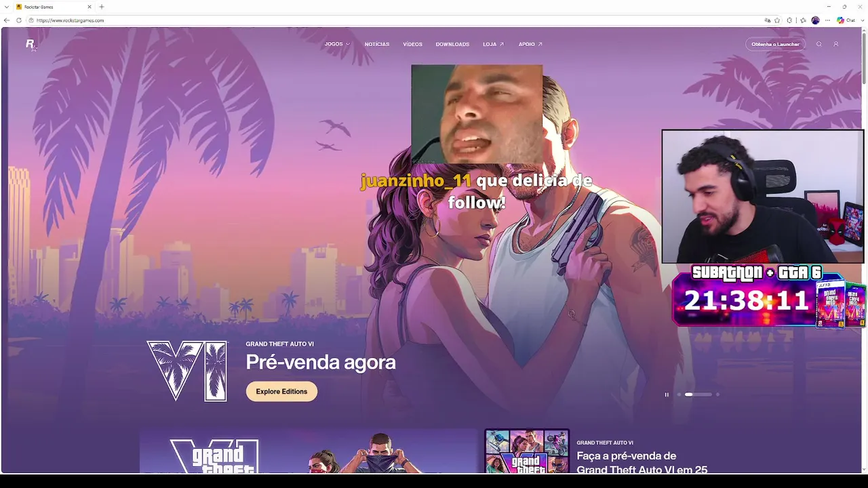Image resolution: width=868 pixels, height=488 pixels.
Task: Go back with the browser back arrow
Action: coord(7,20)
